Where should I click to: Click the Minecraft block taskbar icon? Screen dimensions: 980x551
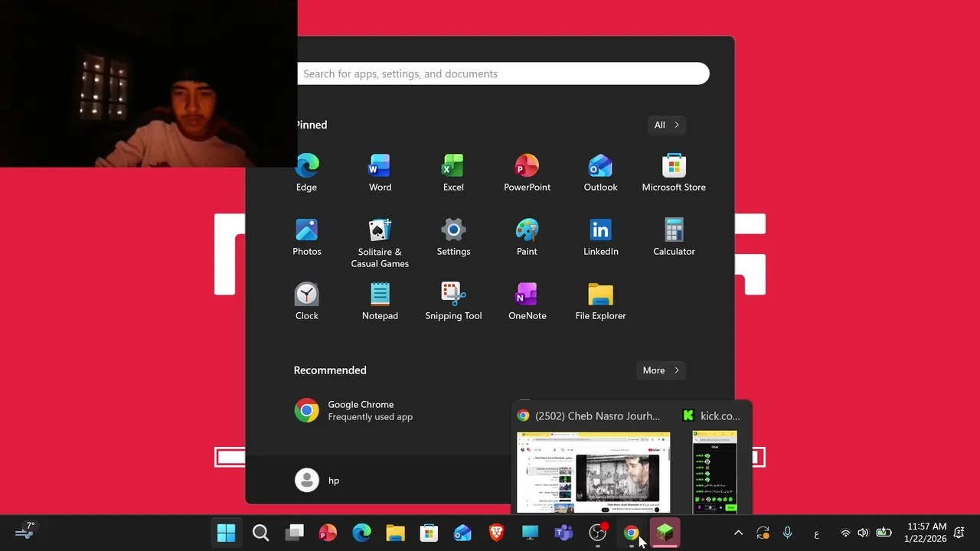click(x=665, y=533)
